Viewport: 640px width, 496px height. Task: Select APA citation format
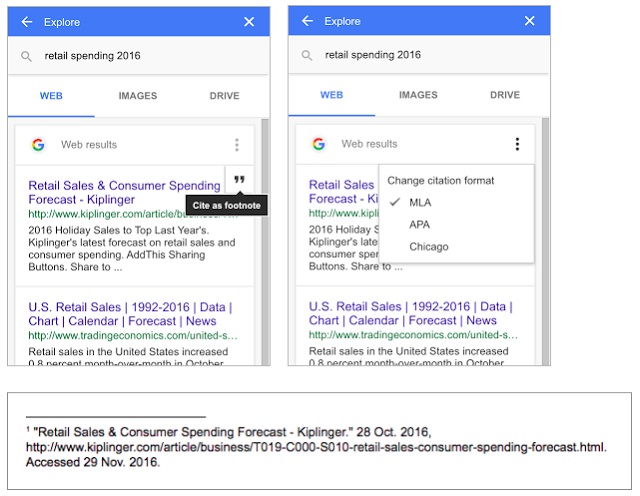(x=420, y=225)
